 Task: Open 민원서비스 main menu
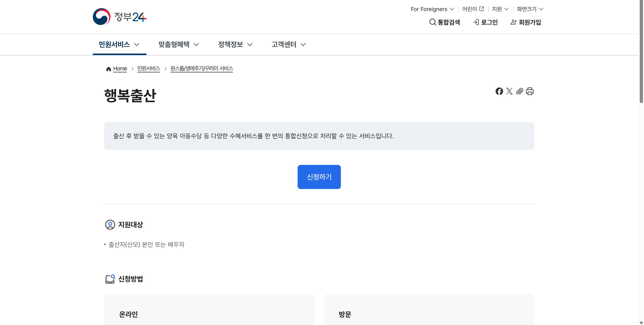(119, 44)
